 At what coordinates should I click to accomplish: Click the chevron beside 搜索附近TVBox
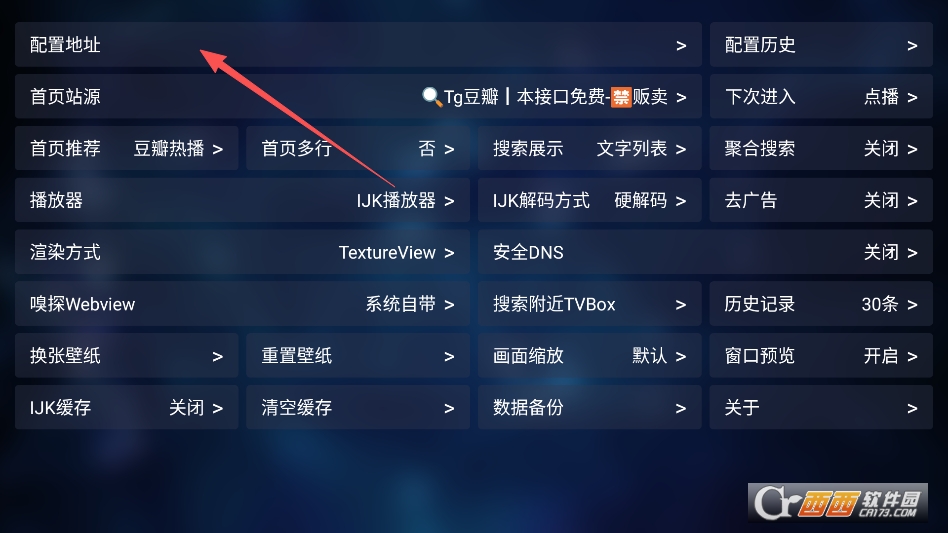pyautogui.click(x=681, y=305)
